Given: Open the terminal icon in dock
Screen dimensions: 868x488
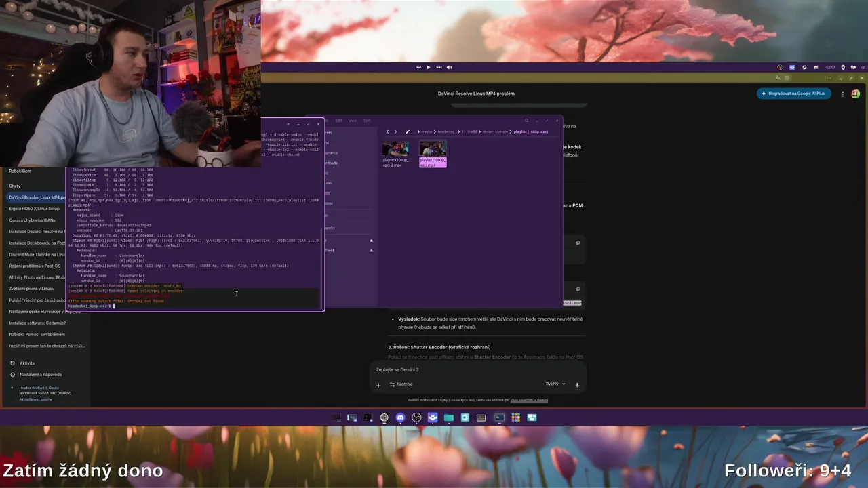Looking at the screenshot, I should tap(499, 418).
